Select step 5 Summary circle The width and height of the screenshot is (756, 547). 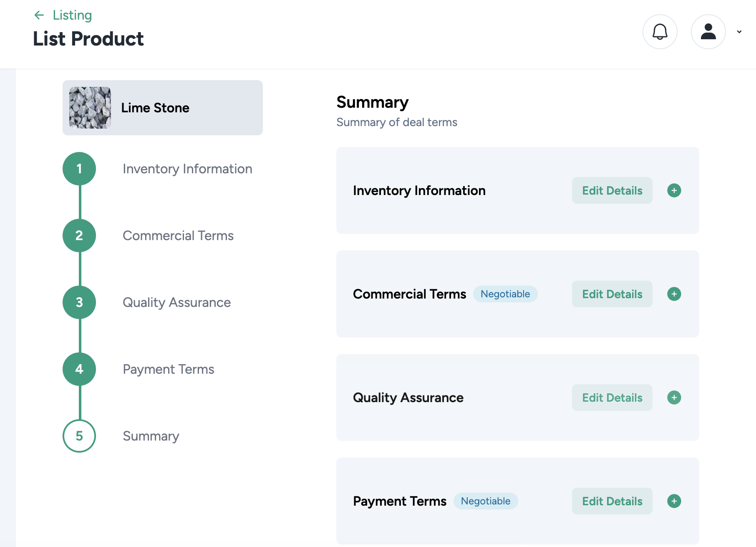click(79, 436)
